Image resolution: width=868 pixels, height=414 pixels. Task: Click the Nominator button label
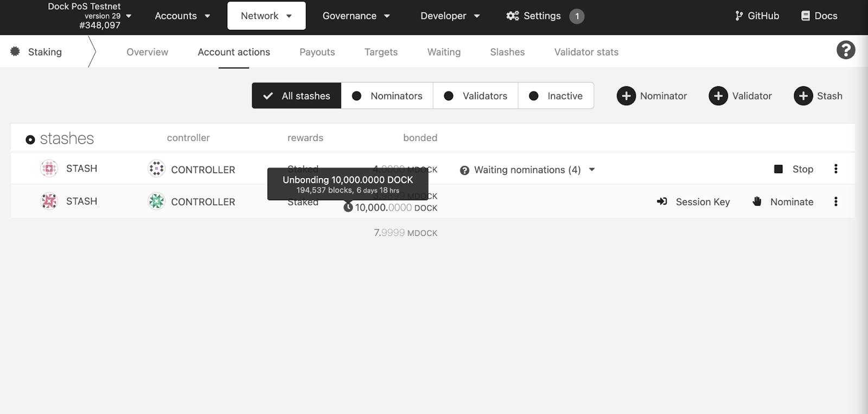pos(663,96)
